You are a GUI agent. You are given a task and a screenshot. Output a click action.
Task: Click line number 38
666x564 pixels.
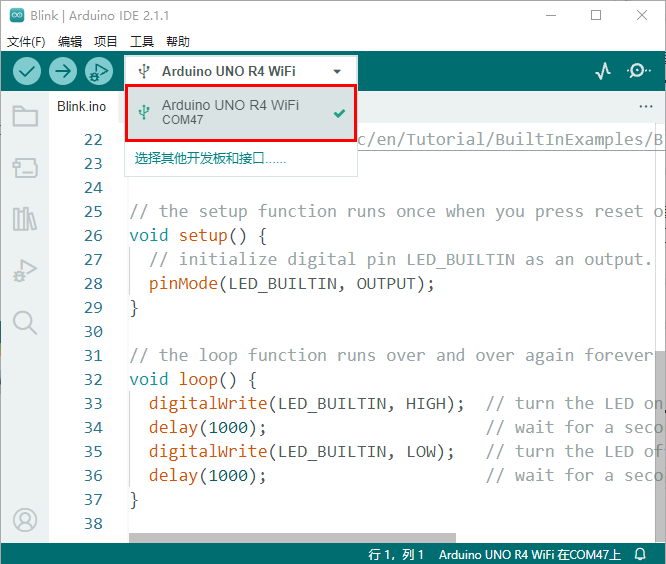(93, 523)
